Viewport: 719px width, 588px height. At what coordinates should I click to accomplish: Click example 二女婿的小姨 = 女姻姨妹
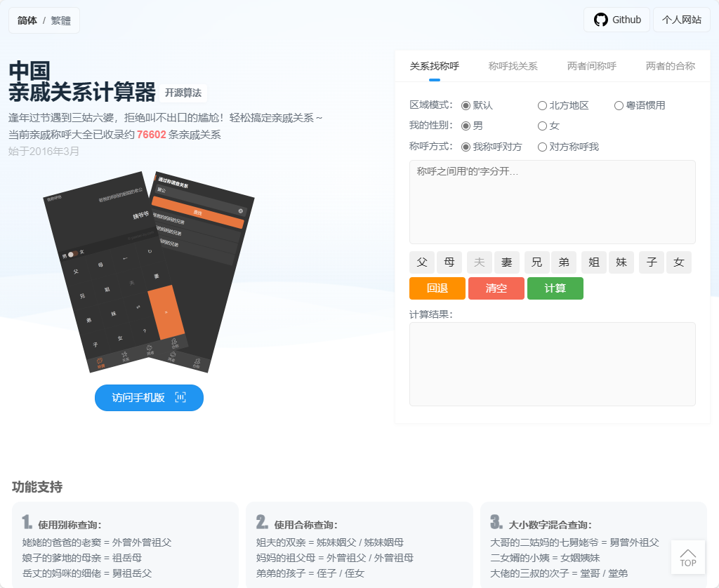545,558
